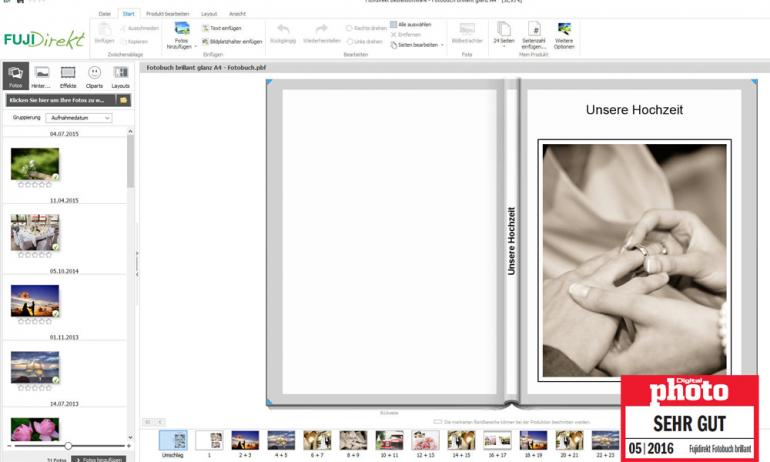Click the yellow folder browse icon
This screenshot has width=770, height=462.
123,100
